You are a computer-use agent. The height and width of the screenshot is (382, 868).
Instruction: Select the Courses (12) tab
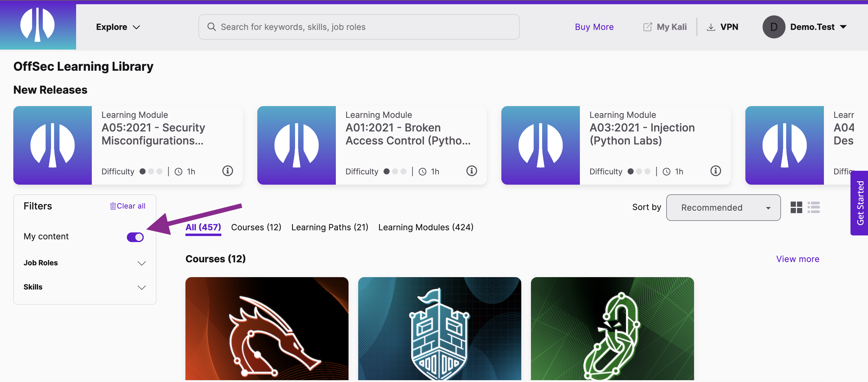[256, 227]
